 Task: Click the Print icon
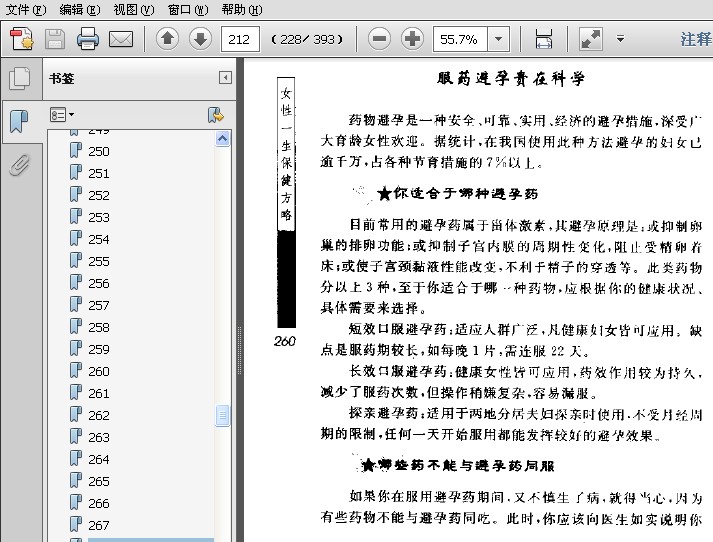(88, 39)
